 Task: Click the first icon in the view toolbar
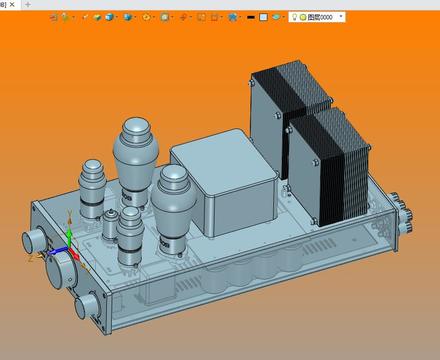click(x=54, y=17)
